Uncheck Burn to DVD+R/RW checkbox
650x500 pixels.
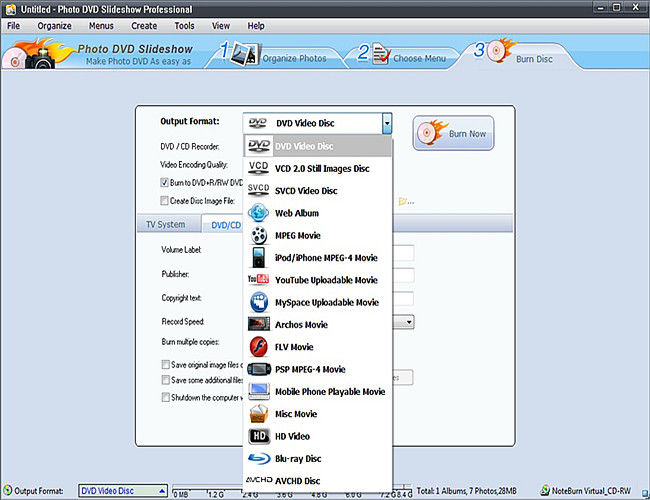pos(165,183)
